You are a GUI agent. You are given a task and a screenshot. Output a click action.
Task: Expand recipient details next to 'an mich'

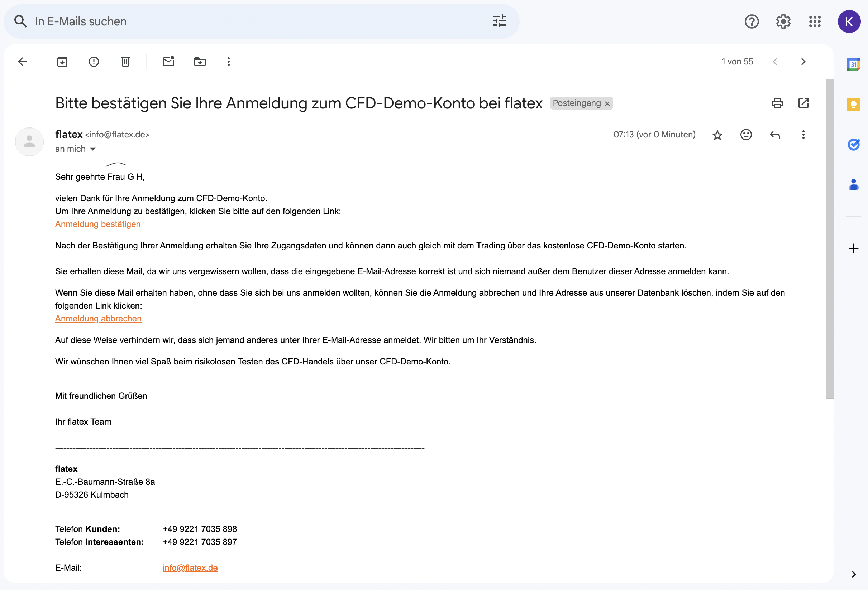tap(93, 149)
